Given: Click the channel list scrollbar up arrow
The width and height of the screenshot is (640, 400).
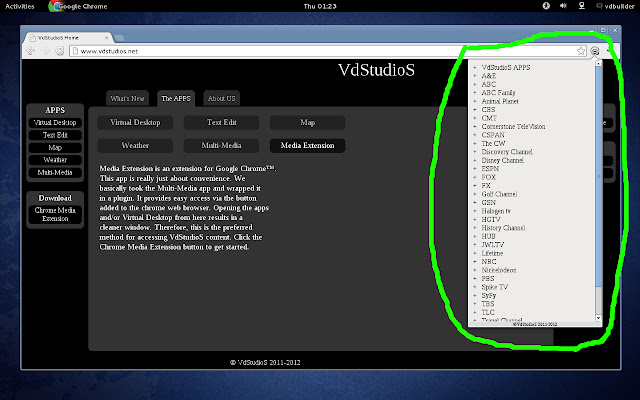Looking at the screenshot, I should click(x=598, y=63).
